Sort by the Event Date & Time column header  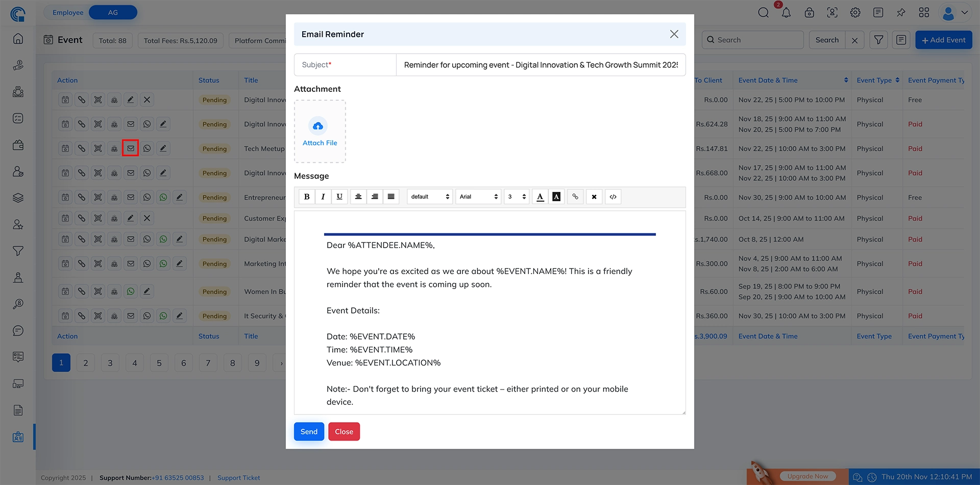click(768, 80)
